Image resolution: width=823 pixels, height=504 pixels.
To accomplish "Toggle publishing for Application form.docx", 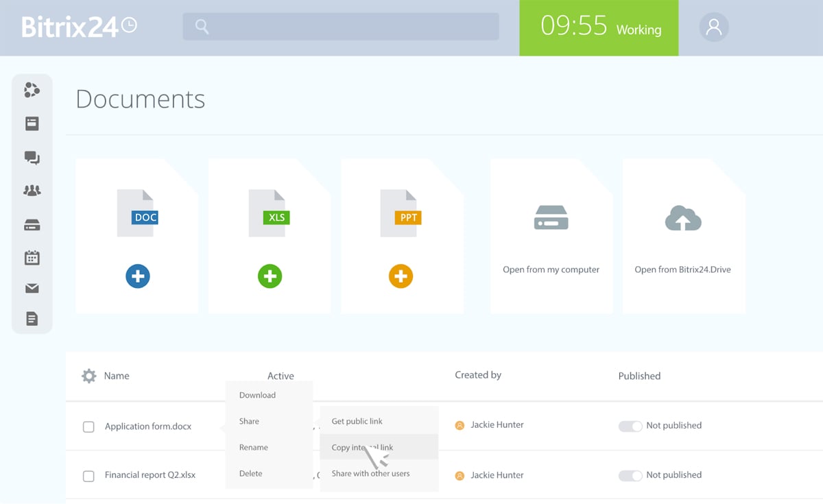I will 630,426.
